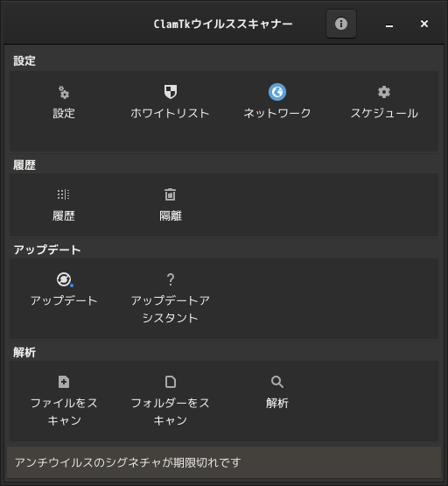
Task: Click the アップデート section heading
Action: [47, 250]
